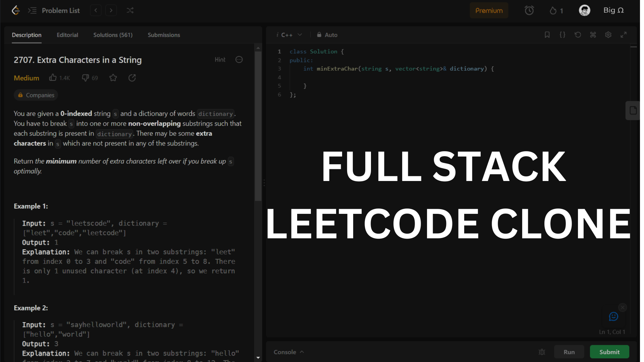Screen dimensions: 644x362
Task: Click the Example 2: heading
Action: pos(31,308)
